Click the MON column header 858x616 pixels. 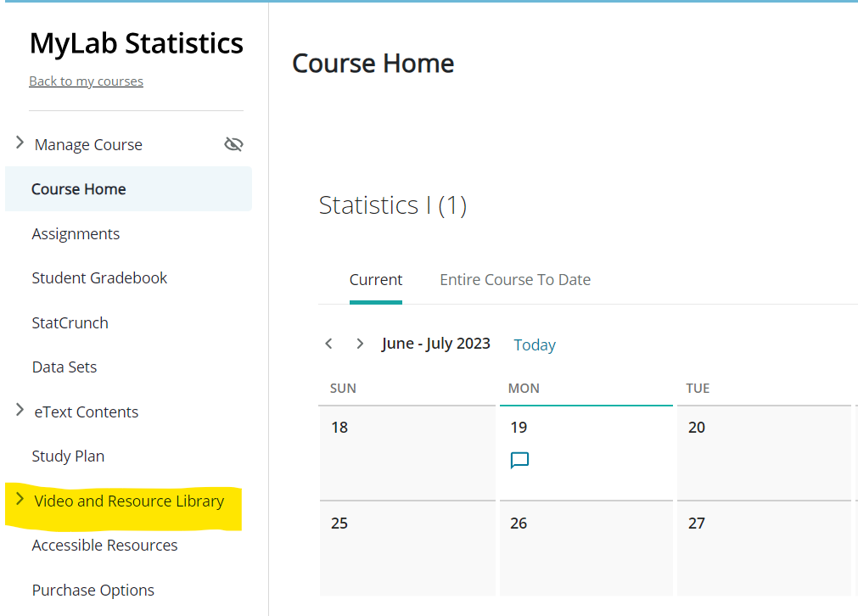524,389
